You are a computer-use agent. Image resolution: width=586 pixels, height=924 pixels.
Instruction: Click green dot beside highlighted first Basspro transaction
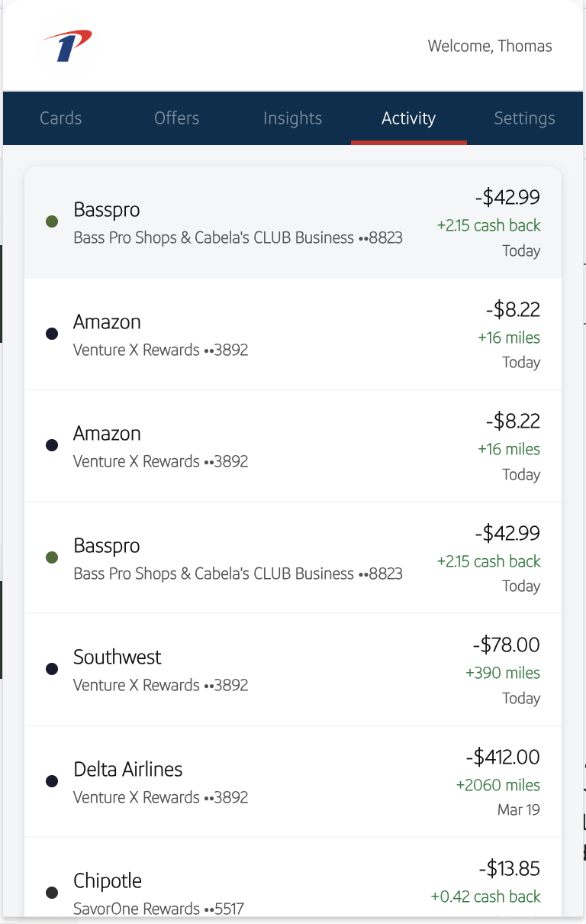coord(52,222)
